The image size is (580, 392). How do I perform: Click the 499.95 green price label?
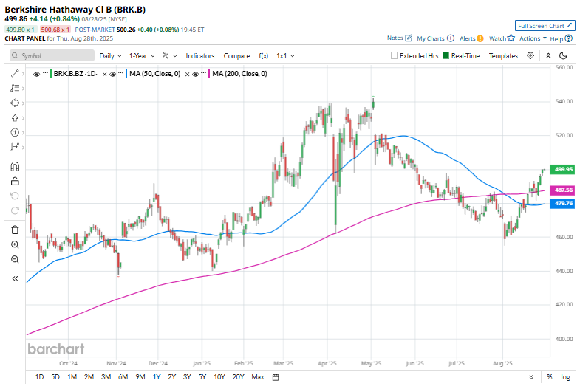[x=562, y=169]
